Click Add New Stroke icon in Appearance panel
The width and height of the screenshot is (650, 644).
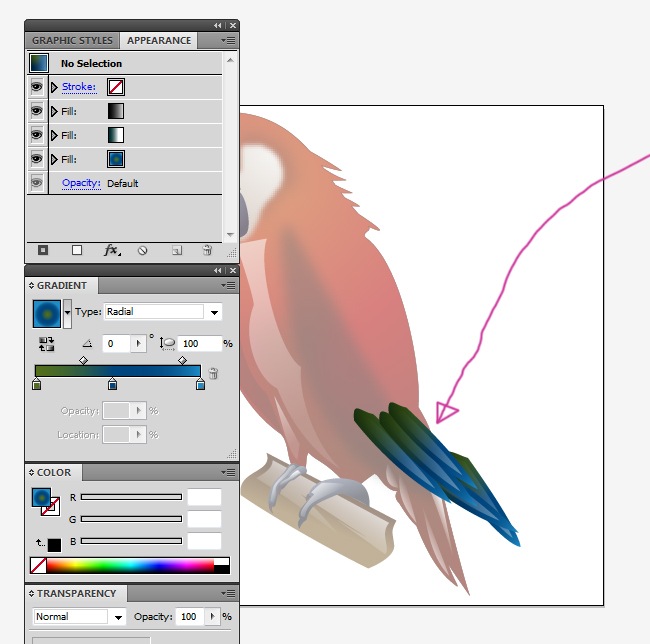43,250
